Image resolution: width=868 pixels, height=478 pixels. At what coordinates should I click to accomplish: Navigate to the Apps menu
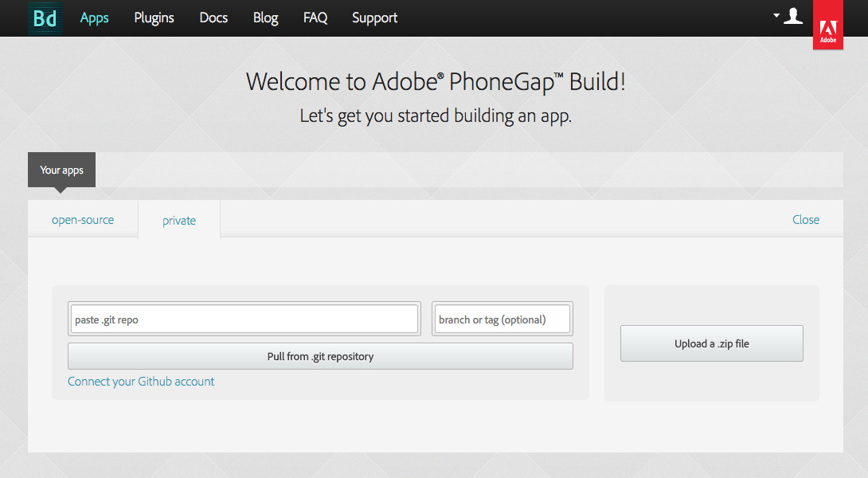(94, 18)
